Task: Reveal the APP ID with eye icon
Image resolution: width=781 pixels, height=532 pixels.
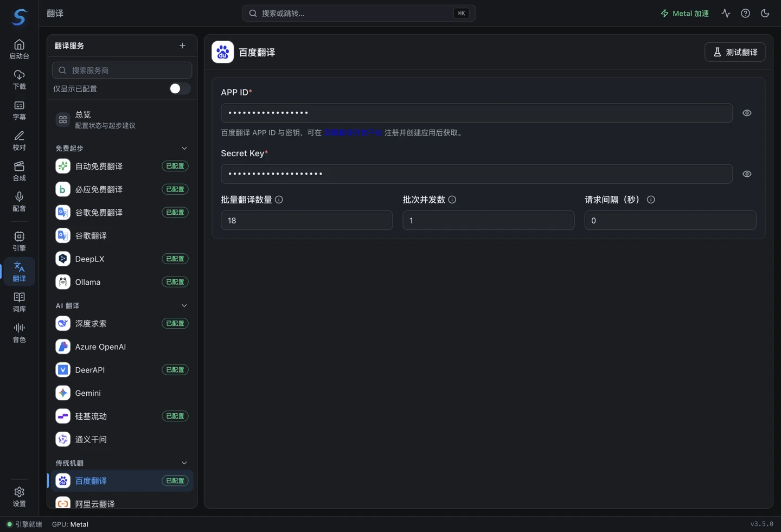Action: pos(747,113)
